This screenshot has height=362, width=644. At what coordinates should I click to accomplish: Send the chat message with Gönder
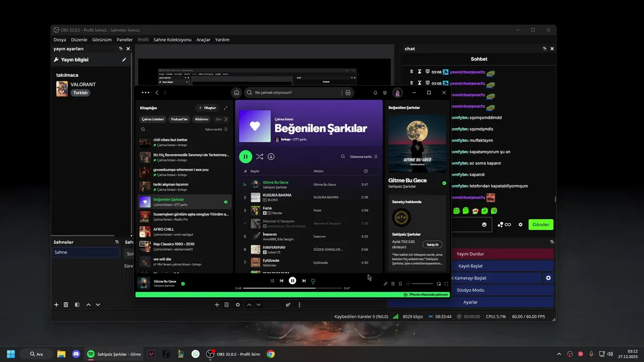click(x=541, y=225)
